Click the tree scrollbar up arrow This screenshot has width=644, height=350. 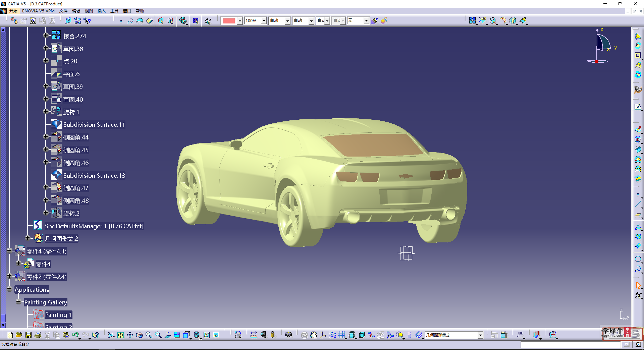click(x=3, y=30)
